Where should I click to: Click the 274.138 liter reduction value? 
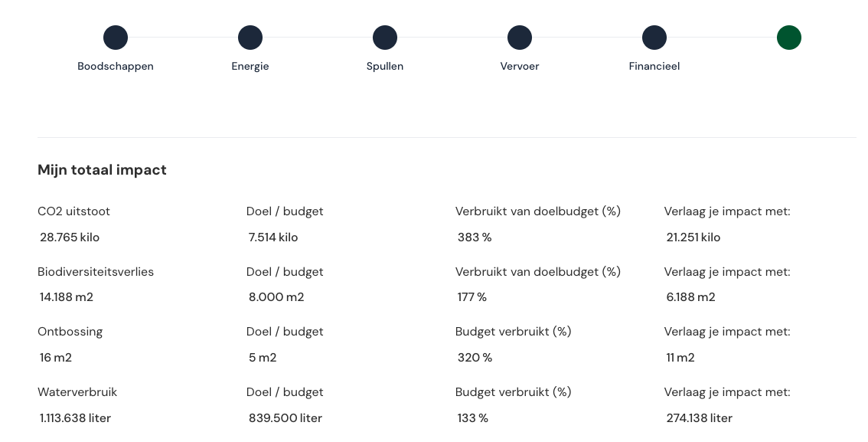700,418
